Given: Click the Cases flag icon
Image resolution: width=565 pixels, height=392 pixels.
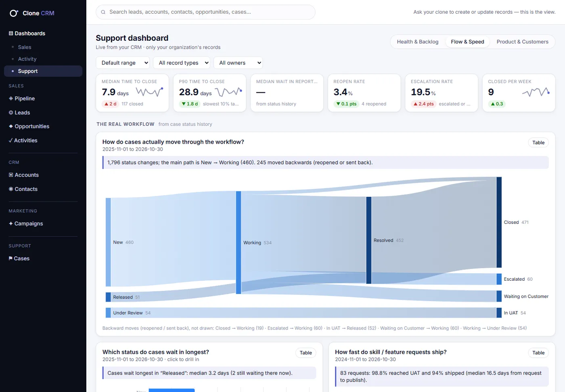Looking at the screenshot, I should [10, 259].
